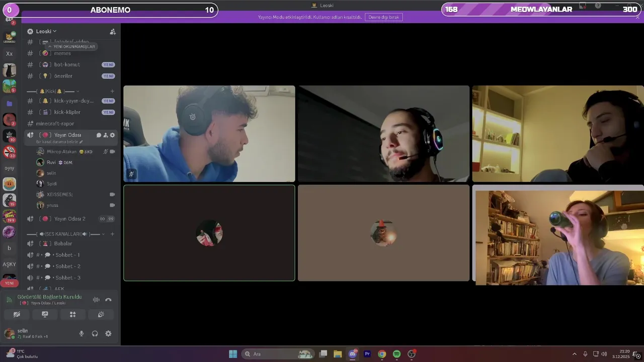This screenshot has height=362, width=644.
Task: Toggle microphone mute in user panel
Action: pos(81,333)
